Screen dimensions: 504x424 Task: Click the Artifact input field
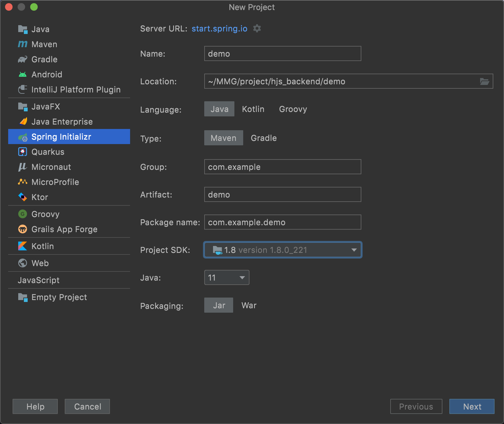tap(283, 194)
